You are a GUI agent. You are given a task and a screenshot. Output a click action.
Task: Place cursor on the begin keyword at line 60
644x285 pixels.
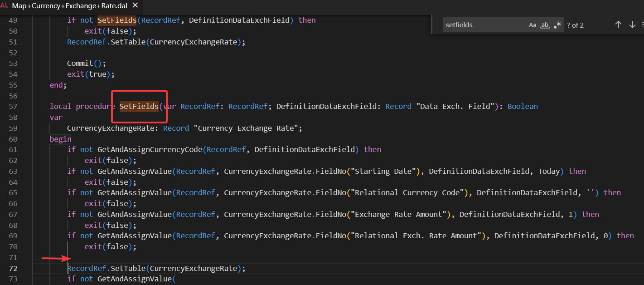[x=60, y=139]
